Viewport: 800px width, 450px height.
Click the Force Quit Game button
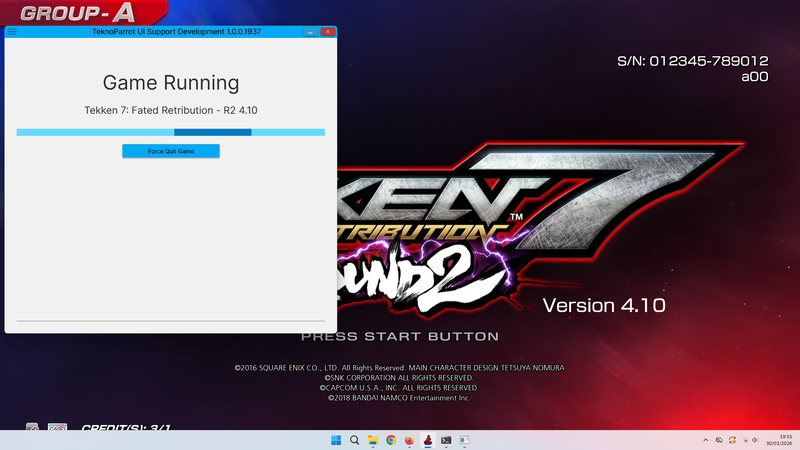point(171,151)
